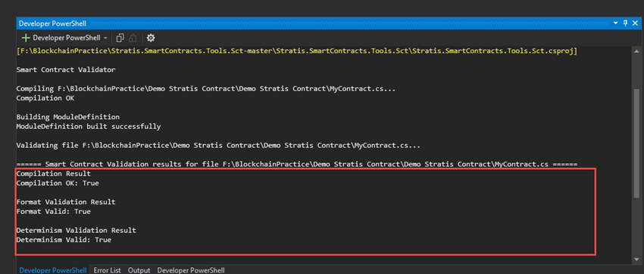Expand the Developer PowerShell profile dropdown arrow
Screen dimensions: 644x274
point(105,38)
